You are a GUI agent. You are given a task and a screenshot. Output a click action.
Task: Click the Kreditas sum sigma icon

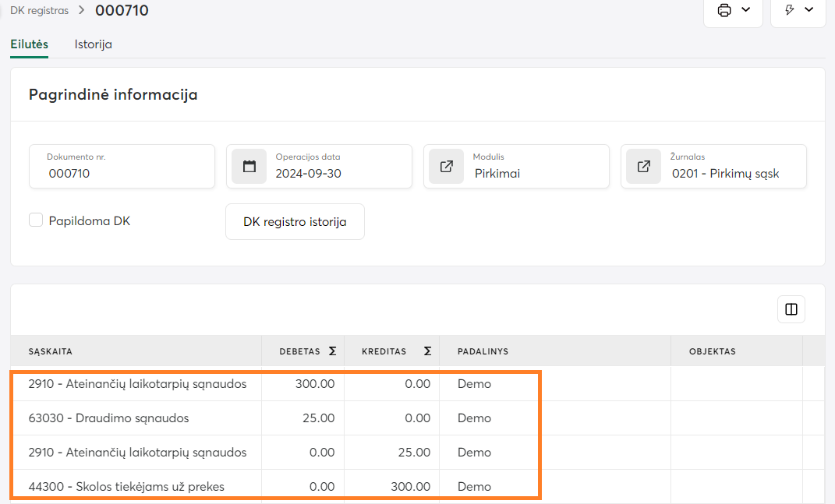(x=427, y=351)
